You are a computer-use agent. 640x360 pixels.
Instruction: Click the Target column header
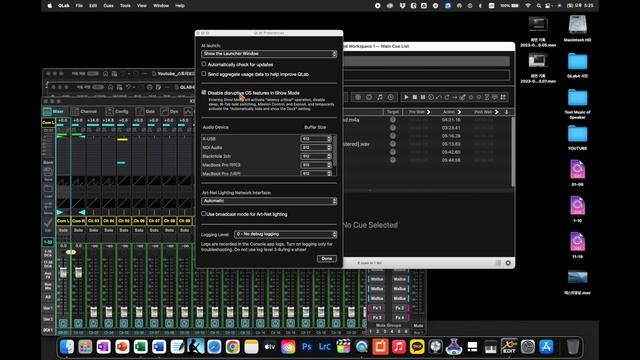[x=393, y=112]
